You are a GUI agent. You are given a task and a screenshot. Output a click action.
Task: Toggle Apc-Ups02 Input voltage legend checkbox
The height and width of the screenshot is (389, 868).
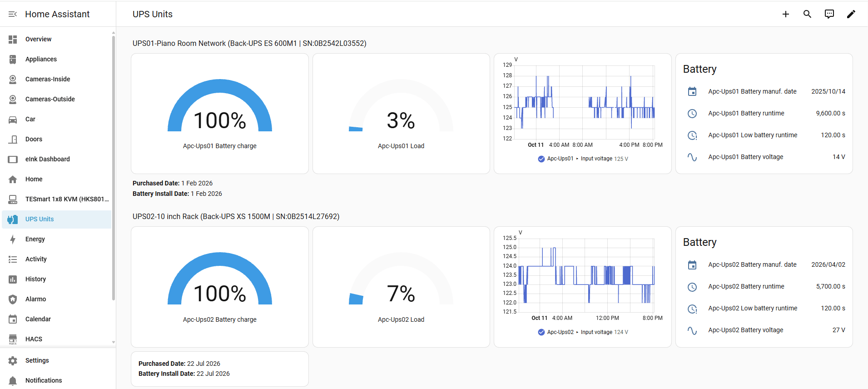pyautogui.click(x=541, y=332)
